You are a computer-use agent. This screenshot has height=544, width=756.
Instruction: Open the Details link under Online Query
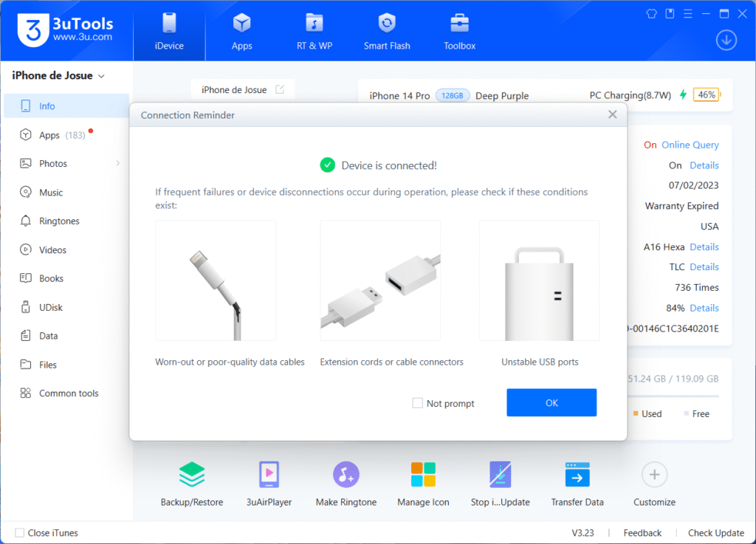click(x=704, y=165)
